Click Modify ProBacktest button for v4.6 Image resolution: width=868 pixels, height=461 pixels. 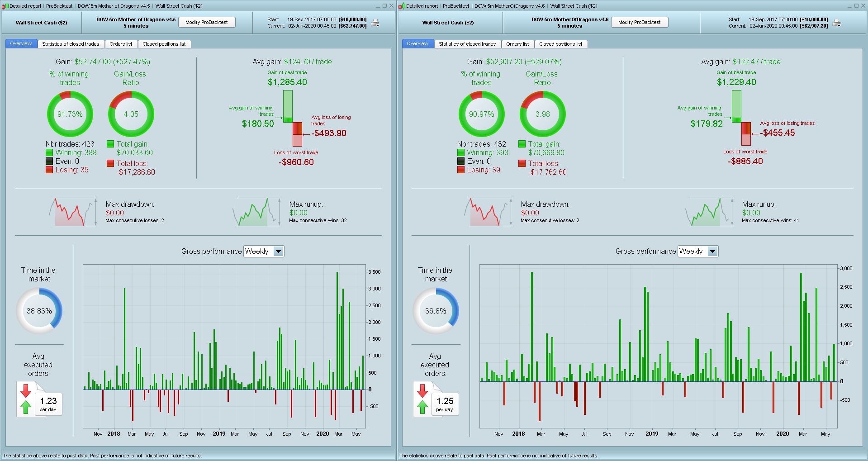(640, 22)
